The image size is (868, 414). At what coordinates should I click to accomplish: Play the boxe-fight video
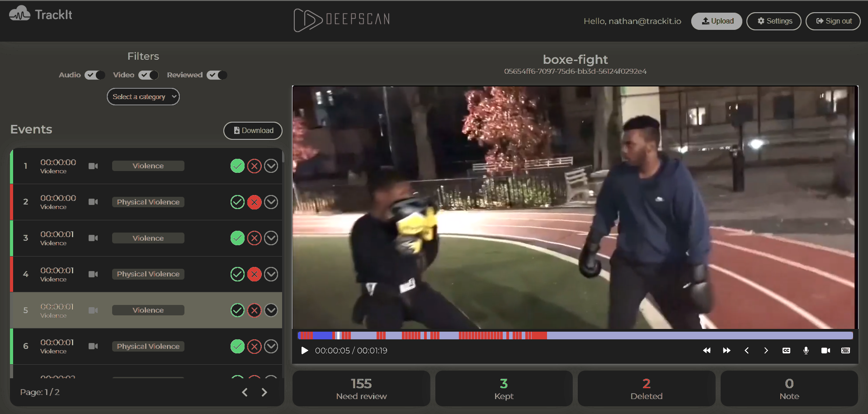305,351
